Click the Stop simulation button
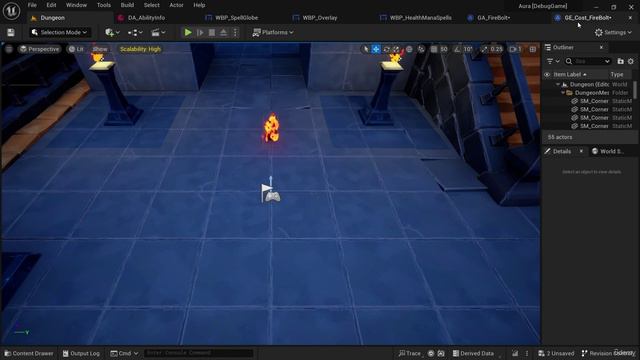 click(x=212, y=32)
